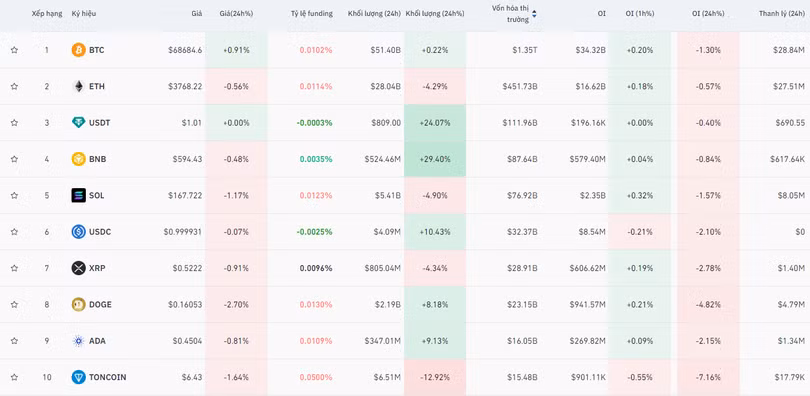Click the Solana coin logo
The image size is (810, 396).
pyautogui.click(x=79, y=195)
